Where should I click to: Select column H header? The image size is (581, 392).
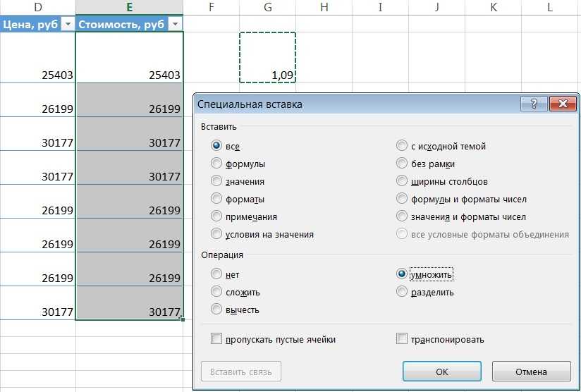324,8
